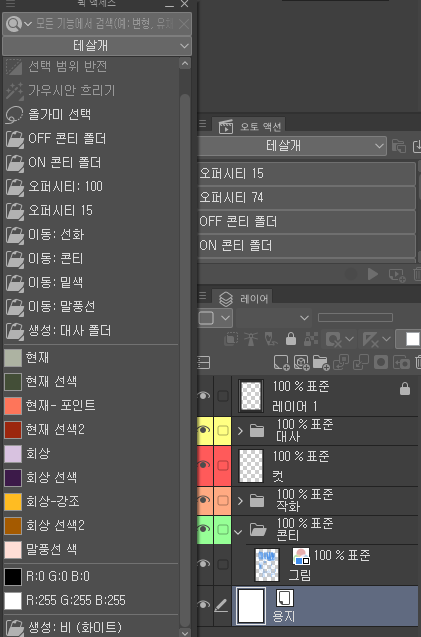
Task: Toggle visibility of 작화 folder
Action: point(204,500)
